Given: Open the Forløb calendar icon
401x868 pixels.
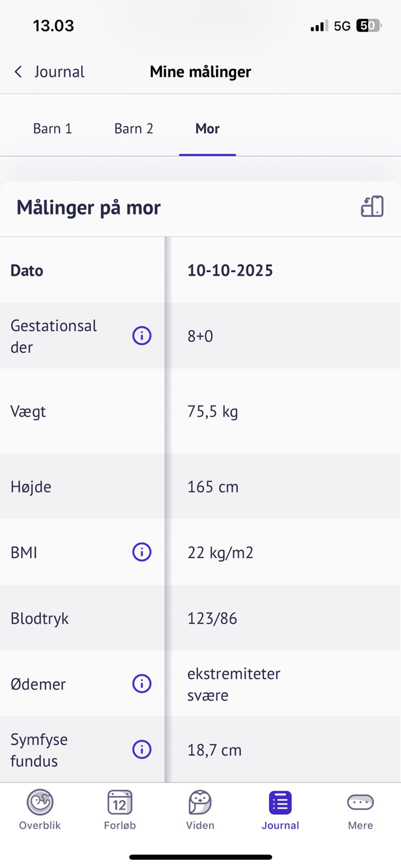Looking at the screenshot, I should coord(120,802).
